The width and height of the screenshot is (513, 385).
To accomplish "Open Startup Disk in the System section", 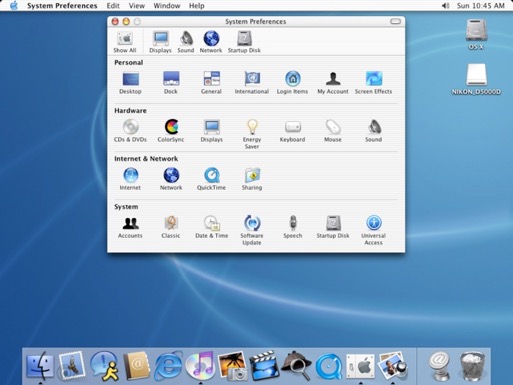I will [333, 227].
